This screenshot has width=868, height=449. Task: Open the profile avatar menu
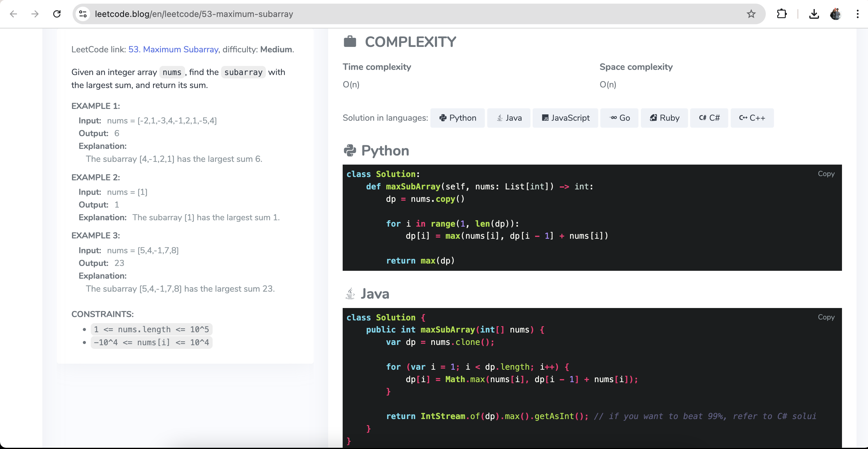(835, 14)
